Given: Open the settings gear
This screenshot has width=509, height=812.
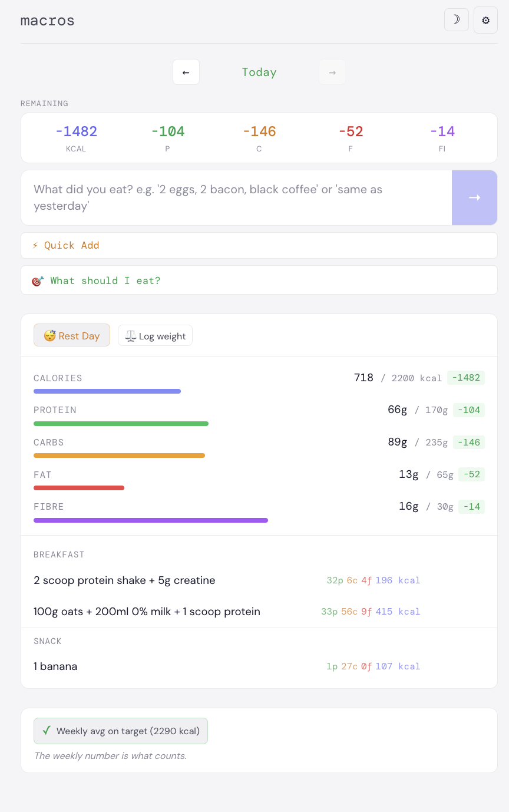Looking at the screenshot, I should point(485,19).
